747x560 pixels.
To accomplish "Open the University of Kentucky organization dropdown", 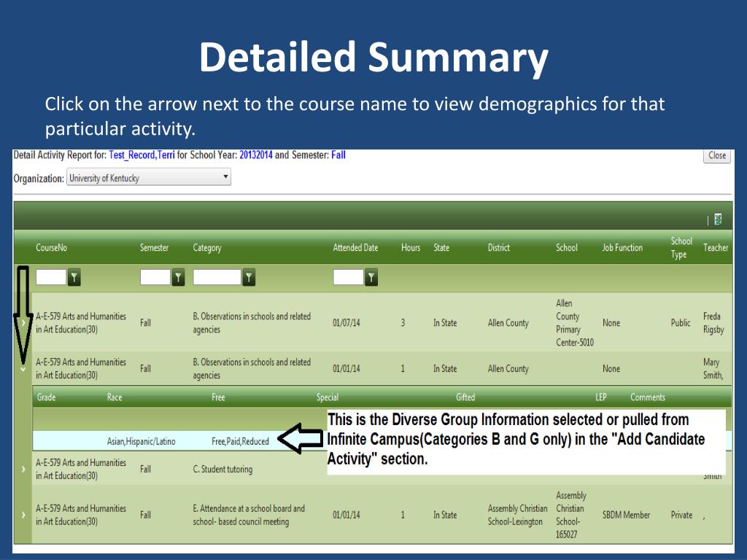I will (x=149, y=178).
